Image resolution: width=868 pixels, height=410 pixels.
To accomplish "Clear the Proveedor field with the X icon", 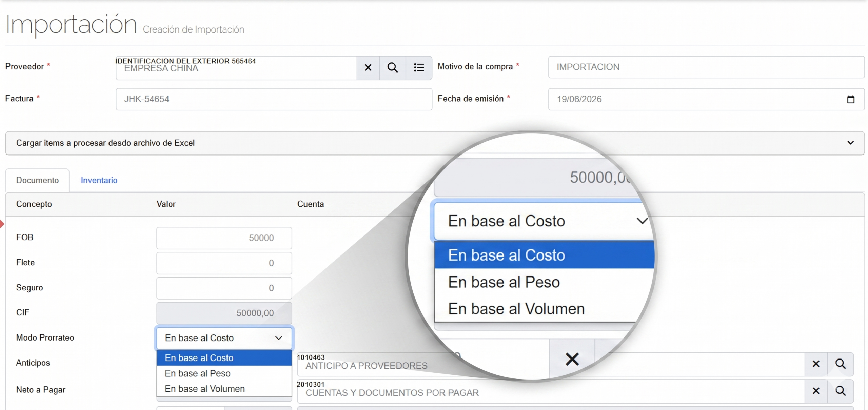I will tap(368, 68).
